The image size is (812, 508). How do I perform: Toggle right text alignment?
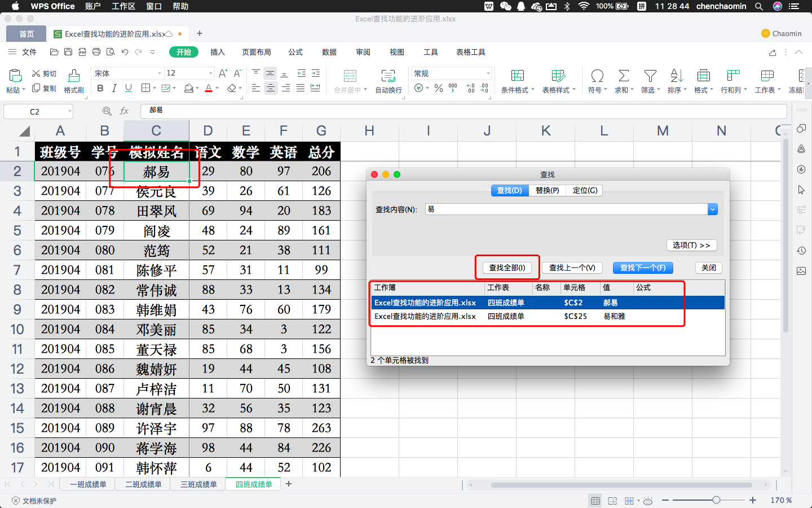click(286, 88)
